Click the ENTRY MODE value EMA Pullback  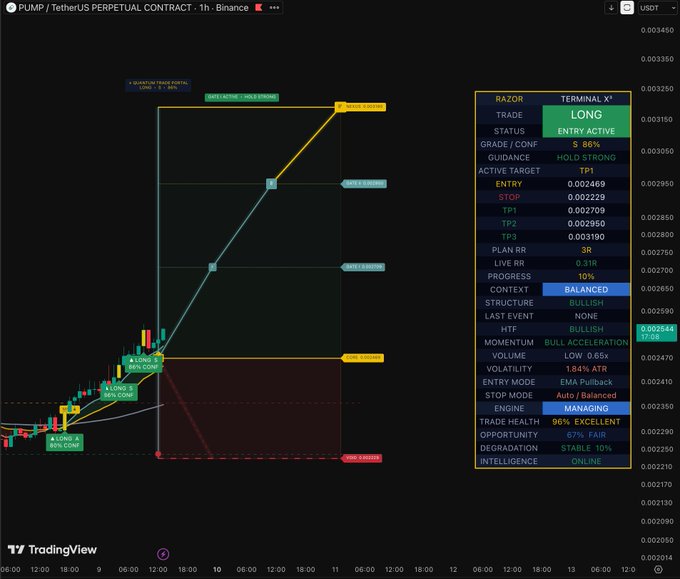[x=586, y=382]
